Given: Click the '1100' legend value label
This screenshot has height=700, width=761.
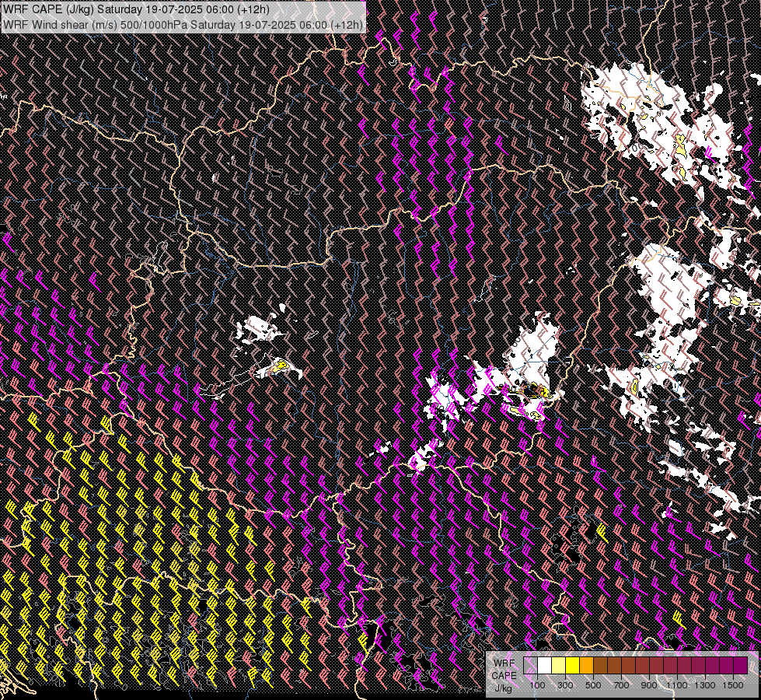Looking at the screenshot, I should (676, 685).
